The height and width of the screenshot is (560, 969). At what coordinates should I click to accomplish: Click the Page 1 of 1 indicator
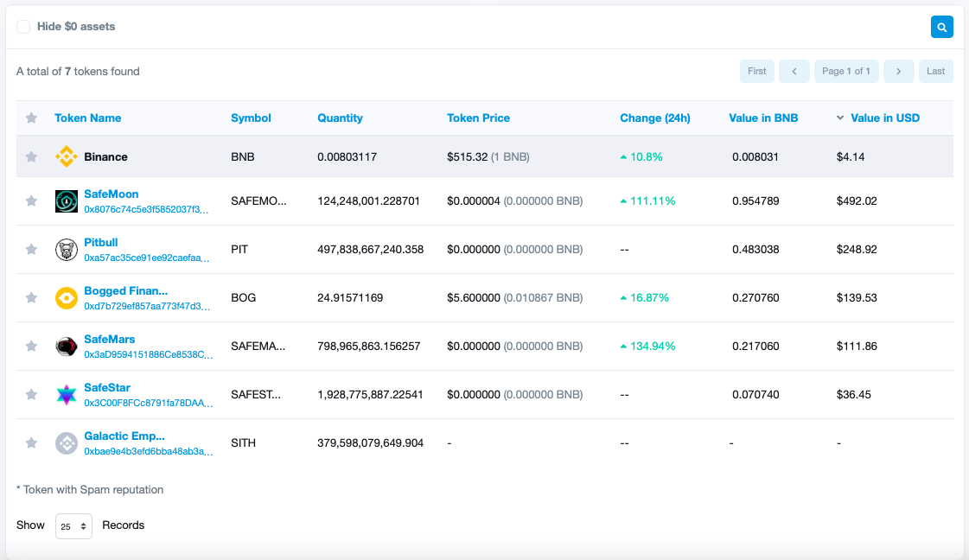(x=846, y=71)
